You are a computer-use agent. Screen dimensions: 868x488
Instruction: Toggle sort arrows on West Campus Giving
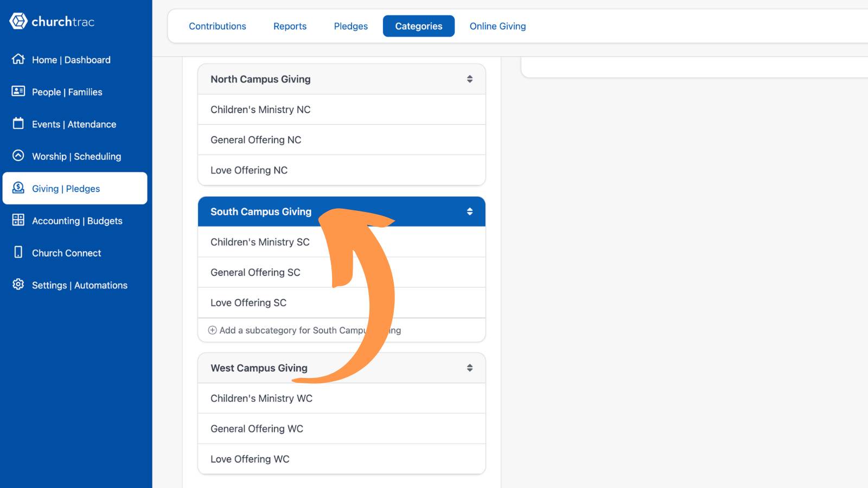coord(470,368)
